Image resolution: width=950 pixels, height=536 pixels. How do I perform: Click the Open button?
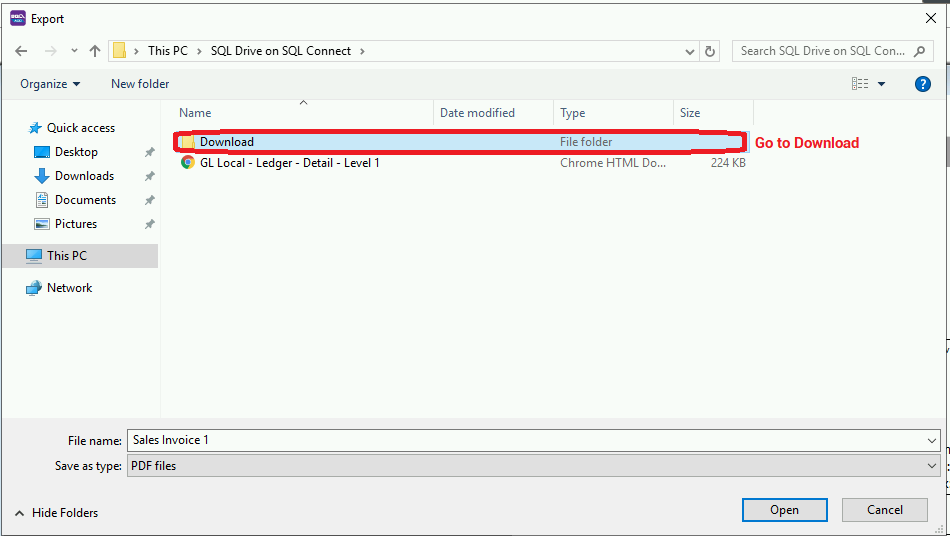785,510
